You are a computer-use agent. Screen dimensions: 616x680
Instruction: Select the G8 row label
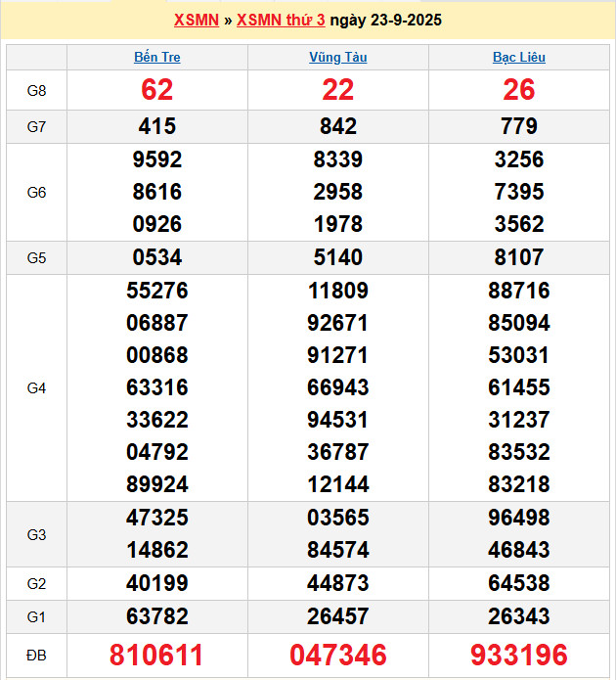(x=36, y=91)
